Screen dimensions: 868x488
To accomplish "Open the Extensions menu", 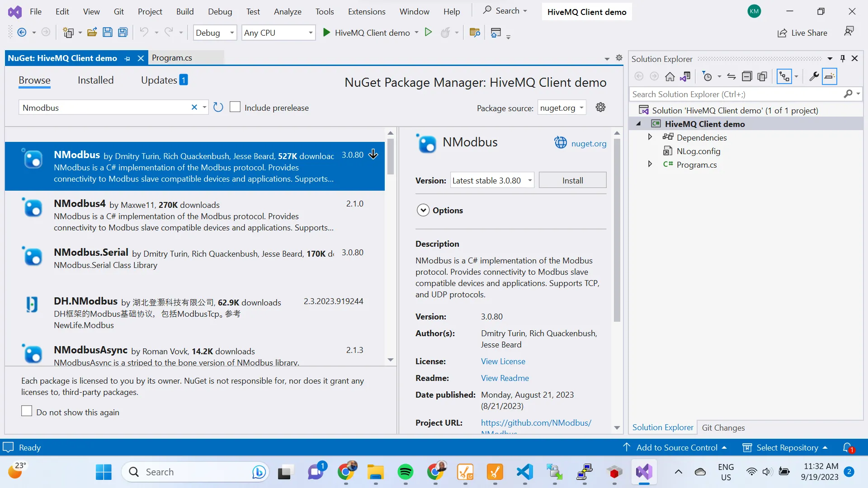I will [x=367, y=12].
